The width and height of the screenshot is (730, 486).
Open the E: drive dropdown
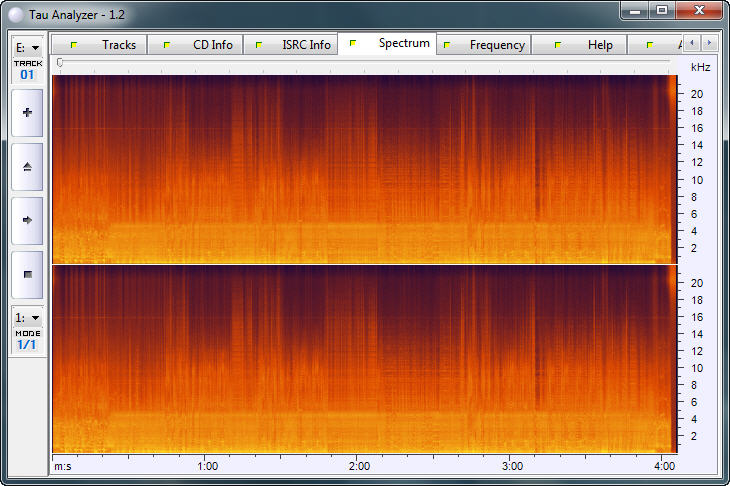click(27, 47)
